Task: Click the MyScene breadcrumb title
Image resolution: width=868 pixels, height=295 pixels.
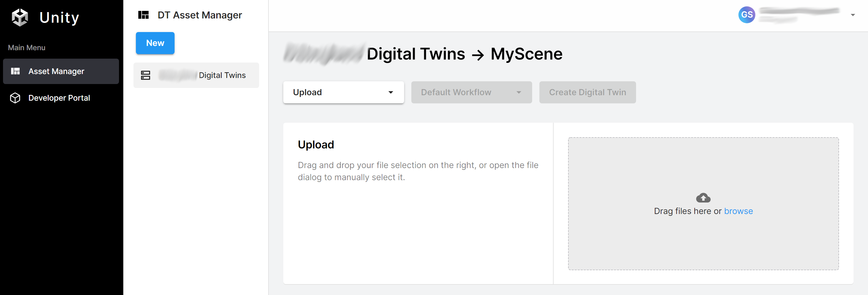Action: 526,53
